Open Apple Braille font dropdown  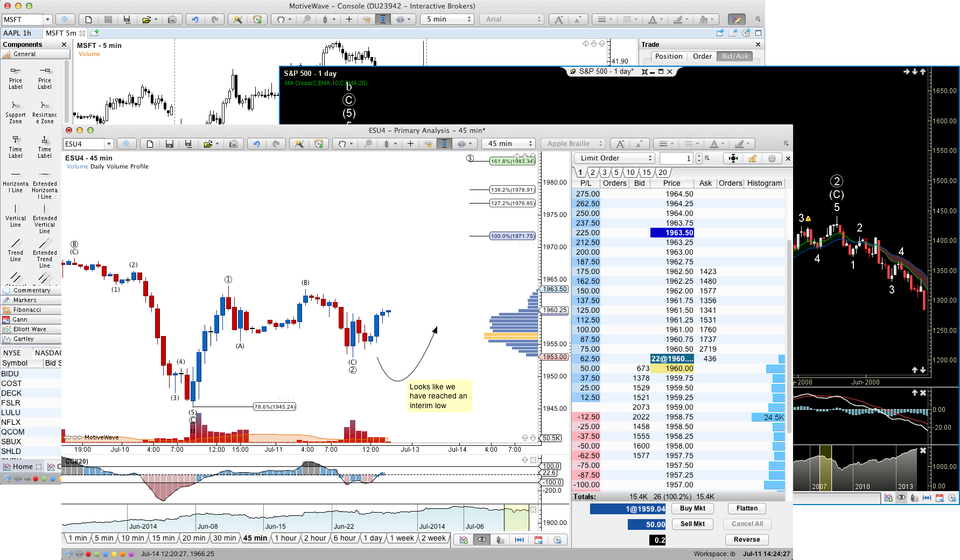coord(573,144)
